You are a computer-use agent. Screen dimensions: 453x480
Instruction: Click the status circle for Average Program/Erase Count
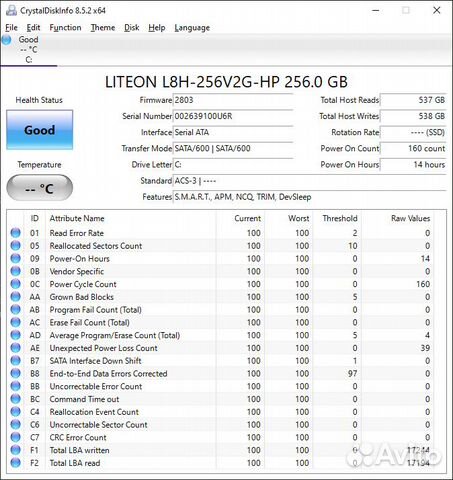pos(15,335)
